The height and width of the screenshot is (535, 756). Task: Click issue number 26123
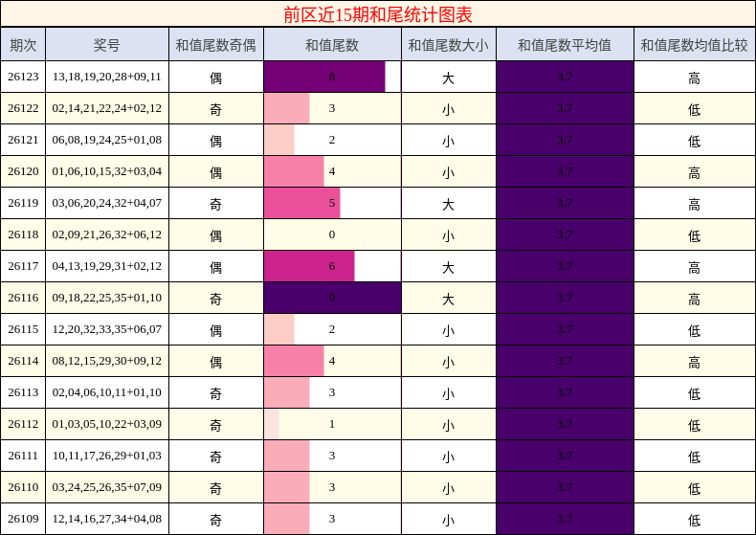[23, 77]
